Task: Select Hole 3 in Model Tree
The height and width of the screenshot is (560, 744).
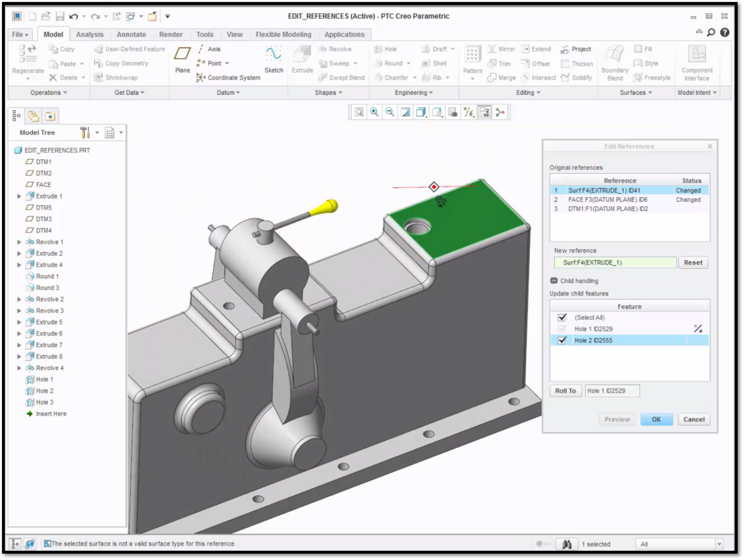Action: [x=39, y=402]
